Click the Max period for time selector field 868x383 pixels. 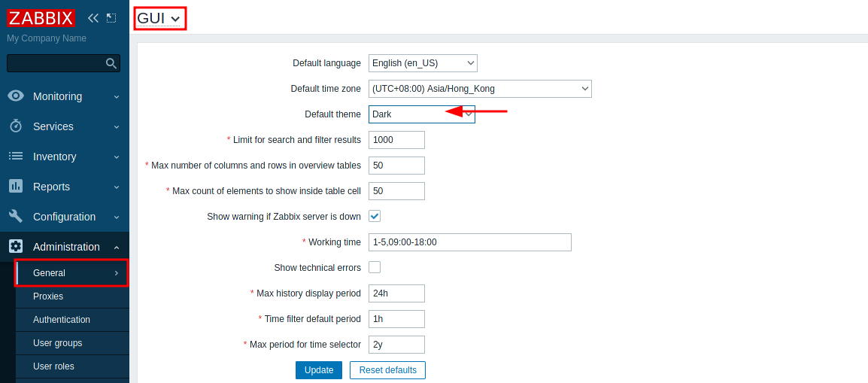pyautogui.click(x=396, y=344)
